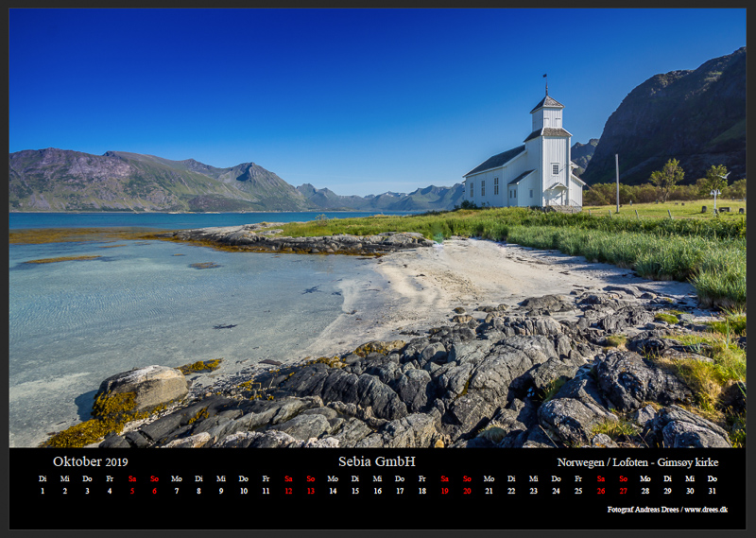Select red Sunday date 20
This screenshot has width=756, height=538.
467,491
